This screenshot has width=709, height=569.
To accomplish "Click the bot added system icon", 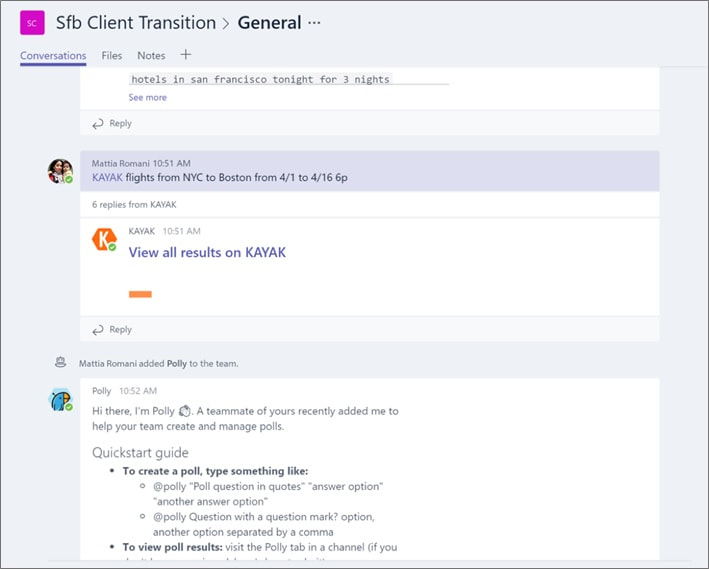I will pyautogui.click(x=60, y=362).
